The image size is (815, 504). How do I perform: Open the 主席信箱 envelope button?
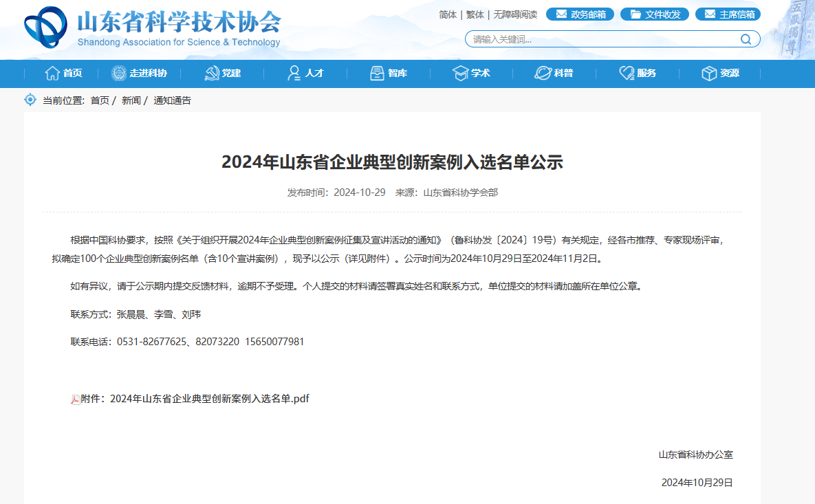point(728,14)
